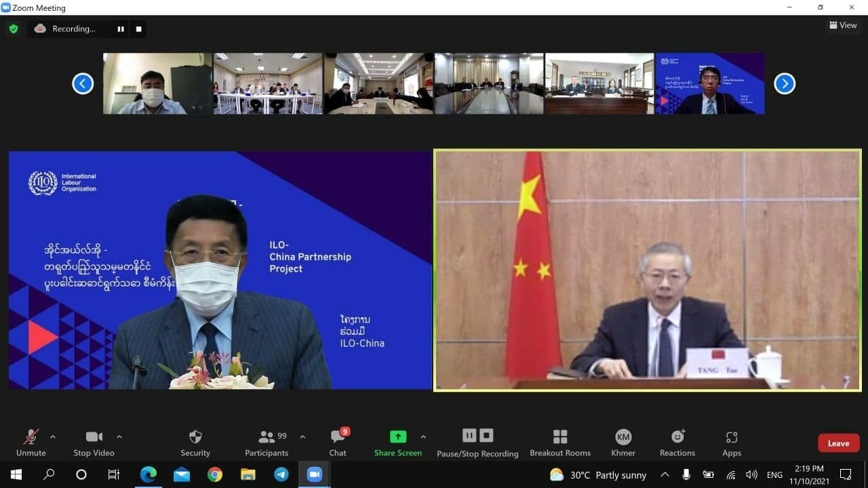The image size is (868, 488).
Task: Open the Windows notification center
Action: pos(846,474)
